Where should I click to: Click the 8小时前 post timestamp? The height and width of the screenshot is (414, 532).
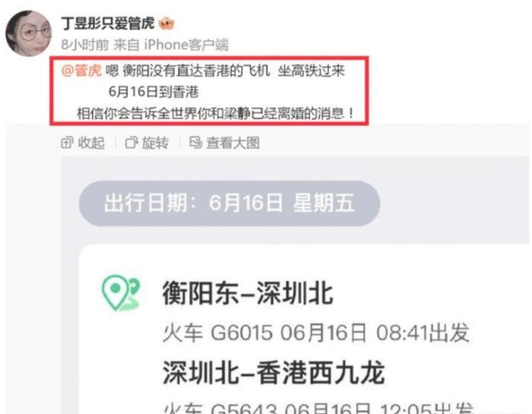[x=85, y=44]
